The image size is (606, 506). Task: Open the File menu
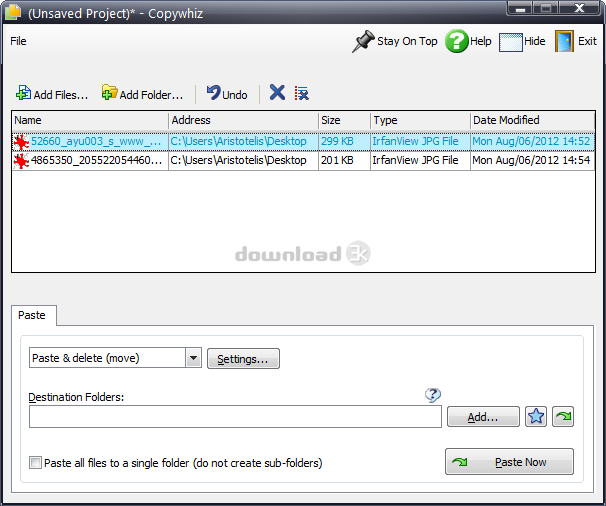coord(18,41)
